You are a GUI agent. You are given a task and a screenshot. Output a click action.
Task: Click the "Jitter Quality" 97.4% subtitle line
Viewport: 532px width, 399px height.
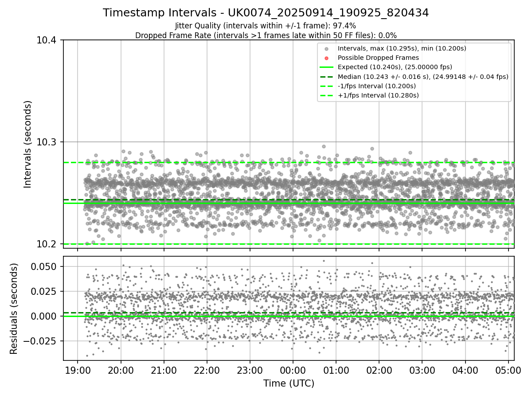pyautogui.click(x=266, y=26)
